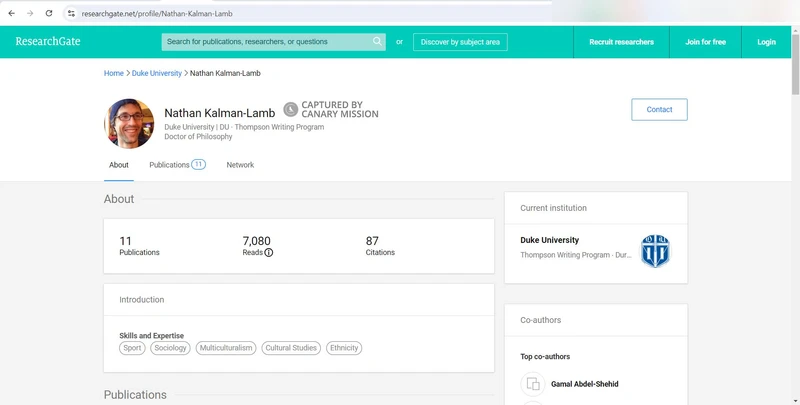
Task: Click the browser back arrow
Action: click(x=12, y=13)
